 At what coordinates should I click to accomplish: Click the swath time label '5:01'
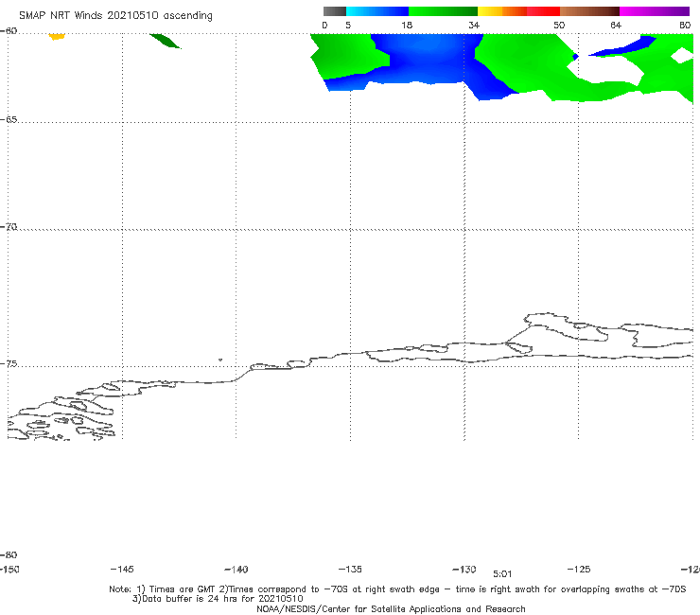pyautogui.click(x=502, y=574)
